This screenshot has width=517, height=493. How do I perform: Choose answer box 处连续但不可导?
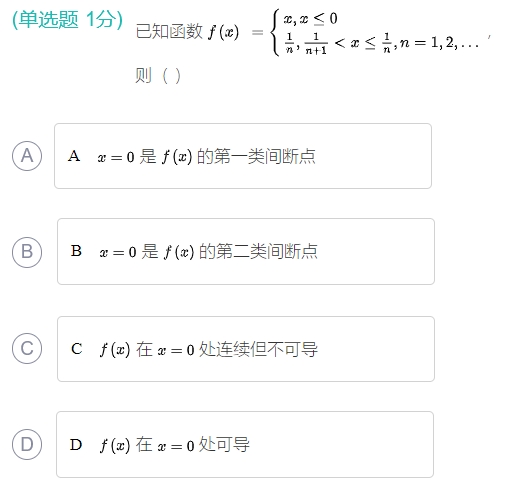[x=246, y=349]
